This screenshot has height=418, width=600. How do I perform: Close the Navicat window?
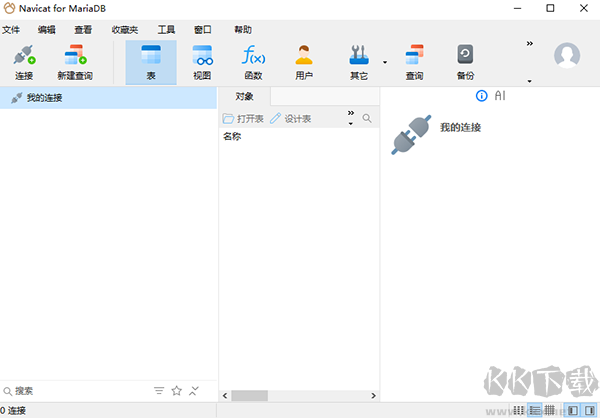click(x=584, y=8)
